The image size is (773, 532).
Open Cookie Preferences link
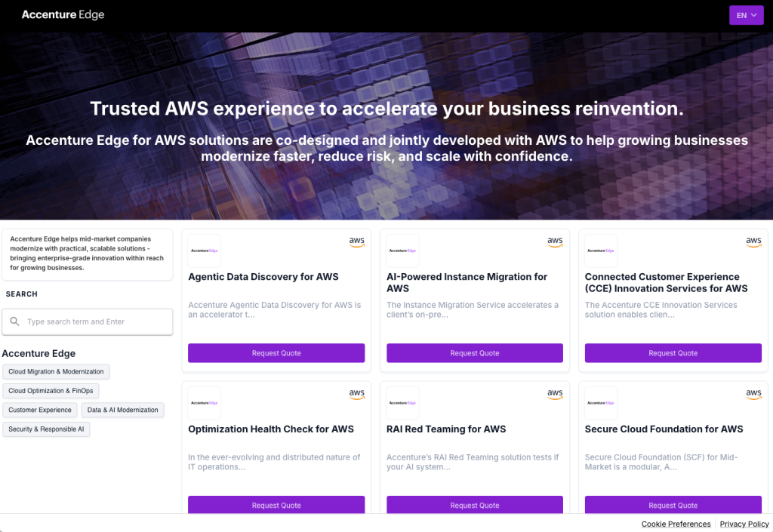pyautogui.click(x=676, y=524)
